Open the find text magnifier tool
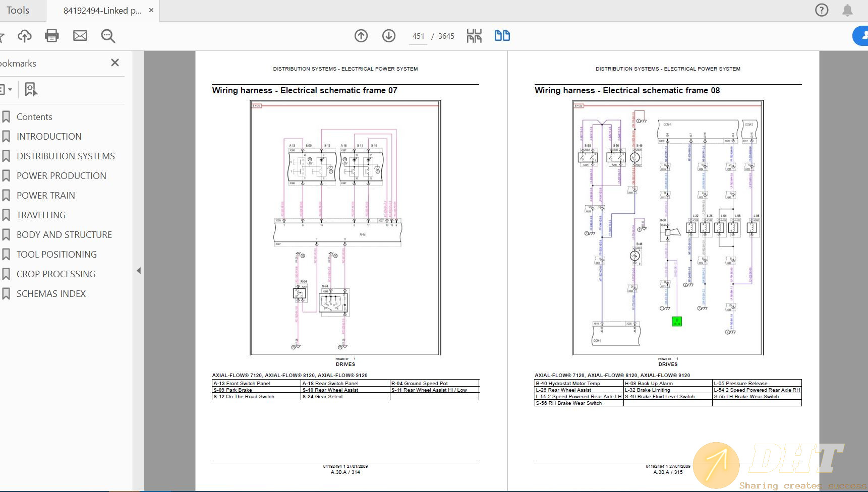Image resolution: width=868 pixels, height=492 pixels. tap(108, 36)
